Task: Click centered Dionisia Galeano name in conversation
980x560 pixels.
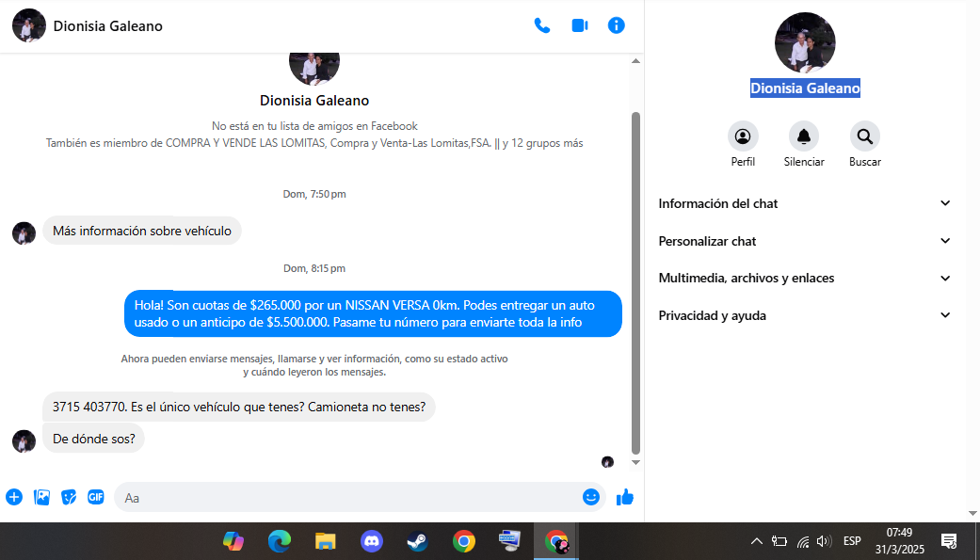Action: click(x=314, y=101)
